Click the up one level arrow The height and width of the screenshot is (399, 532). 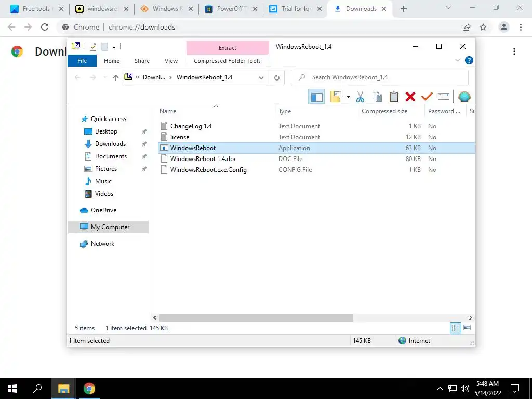click(116, 78)
